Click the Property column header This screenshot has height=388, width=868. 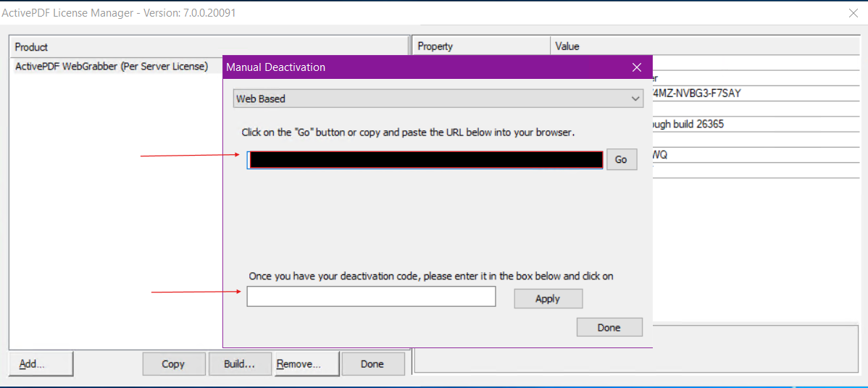(x=482, y=46)
